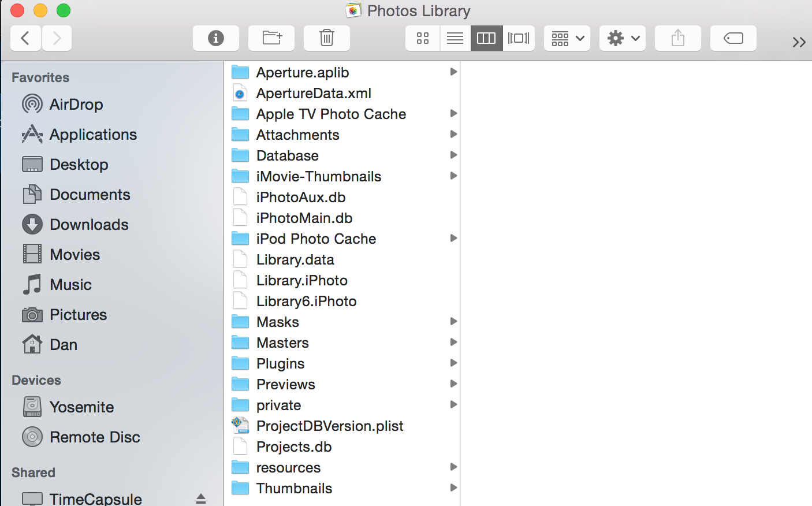Expand the Masks folder arrow

point(453,321)
